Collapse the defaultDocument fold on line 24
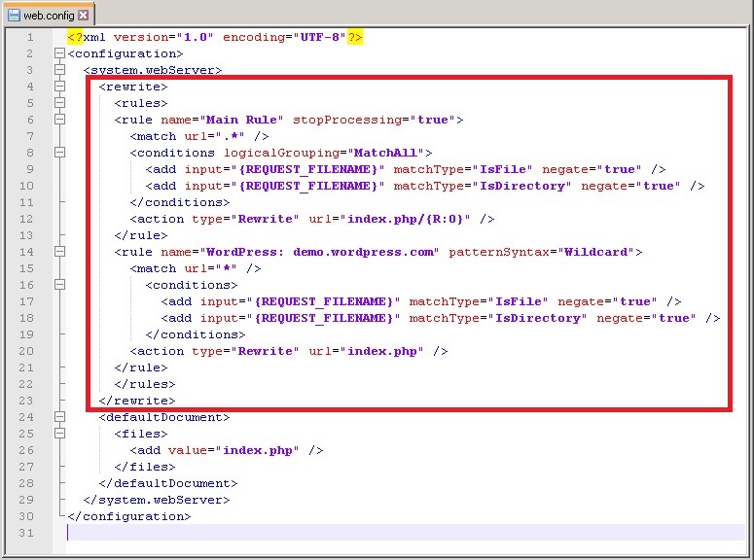The width and height of the screenshot is (754, 560). (59, 417)
